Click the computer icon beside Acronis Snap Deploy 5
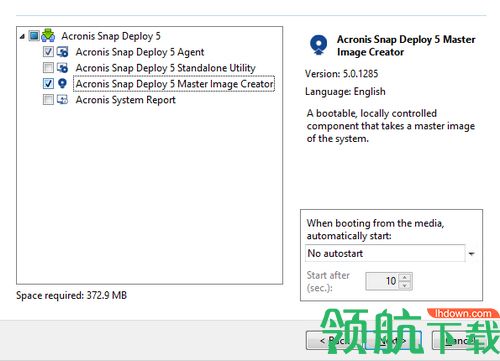Screen dimensions: 500x361 (x=34, y=35)
